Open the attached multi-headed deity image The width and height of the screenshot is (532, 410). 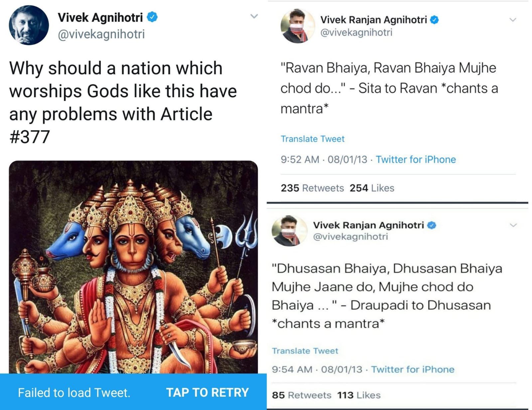[x=133, y=266]
